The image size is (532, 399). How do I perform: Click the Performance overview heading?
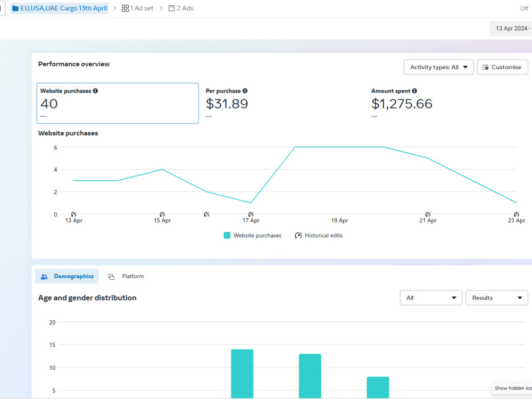tap(74, 64)
